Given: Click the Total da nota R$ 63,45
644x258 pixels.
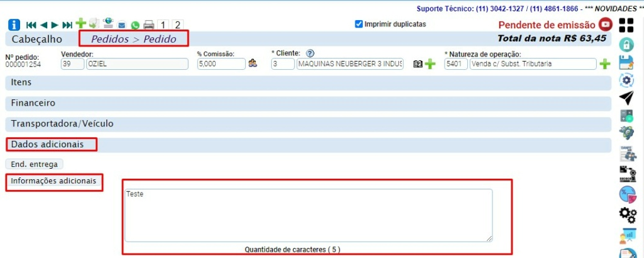Looking at the screenshot, I should coord(552,39).
